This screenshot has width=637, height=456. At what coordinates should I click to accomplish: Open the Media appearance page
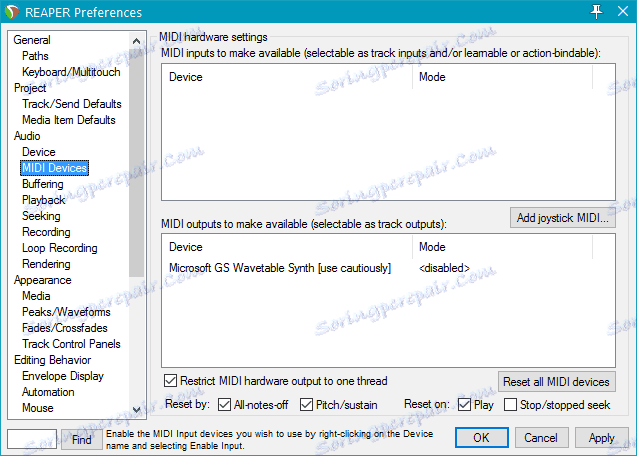pyautogui.click(x=36, y=296)
